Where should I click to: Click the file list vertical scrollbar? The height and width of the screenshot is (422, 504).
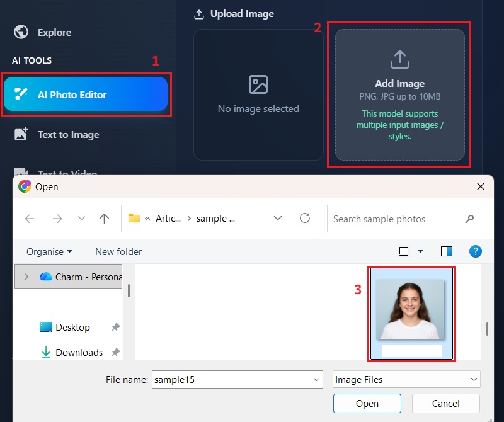click(x=487, y=329)
